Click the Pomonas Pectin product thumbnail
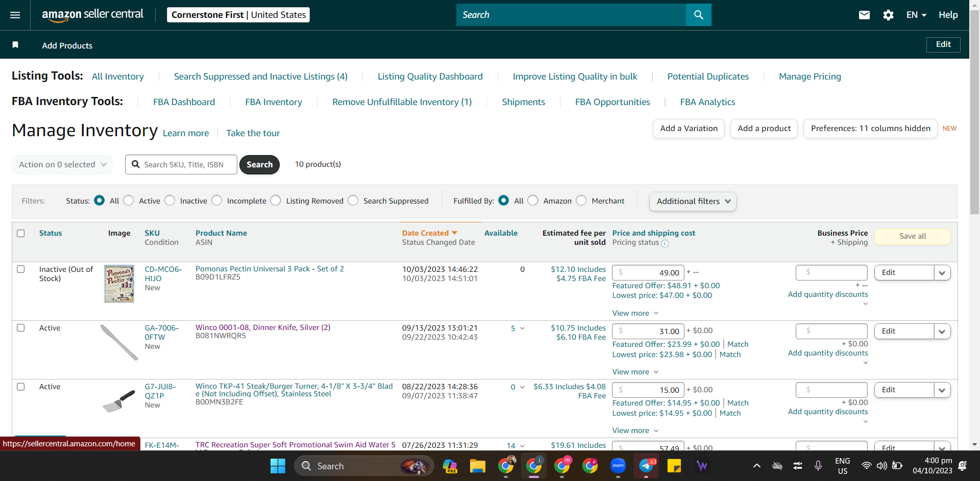The image size is (980, 481). coord(119,284)
